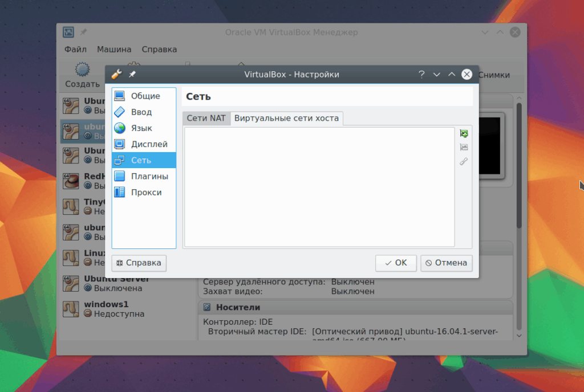Click the pin icon in Настройки title bar
Image resolution: width=584 pixels, height=392 pixels.
pos(132,75)
